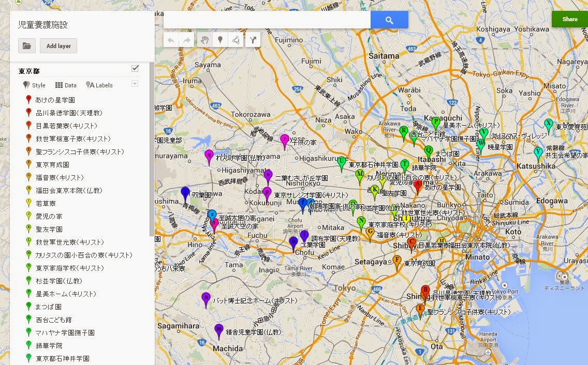Select 若草寮 in the list
588x365 pixels.
pyautogui.click(x=46, y=204)
